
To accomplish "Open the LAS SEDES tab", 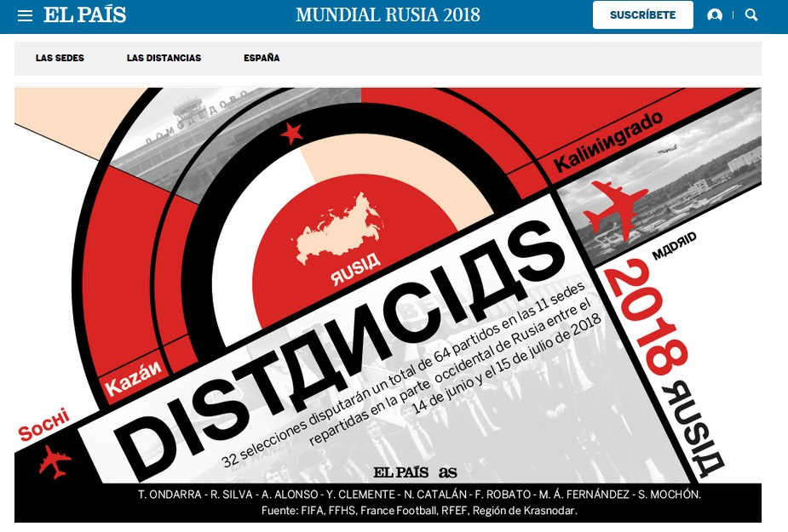I will (60, 58).
